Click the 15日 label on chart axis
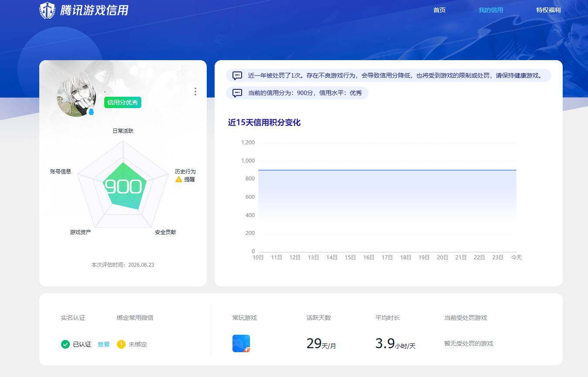The height and width of the screenshot is (377, 588). pyautogui.click(x=350, y=257)
